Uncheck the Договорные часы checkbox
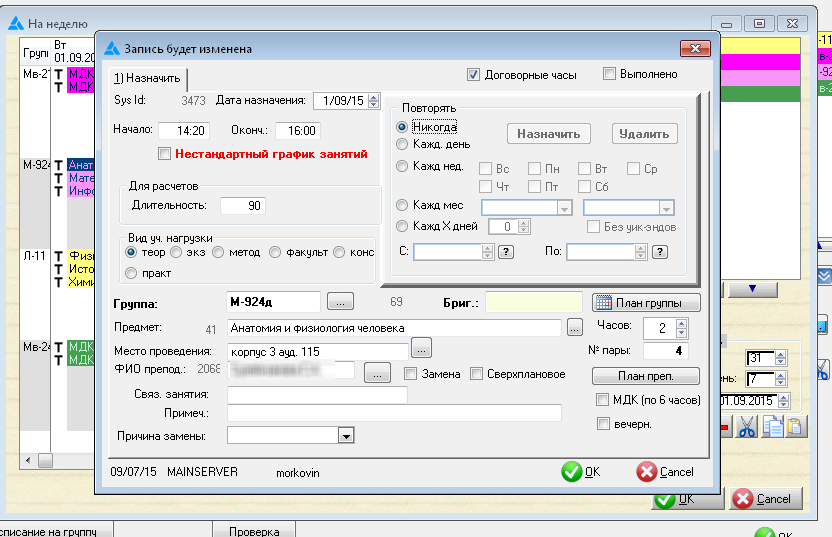The image size is (832, 537). coord(473,74)
